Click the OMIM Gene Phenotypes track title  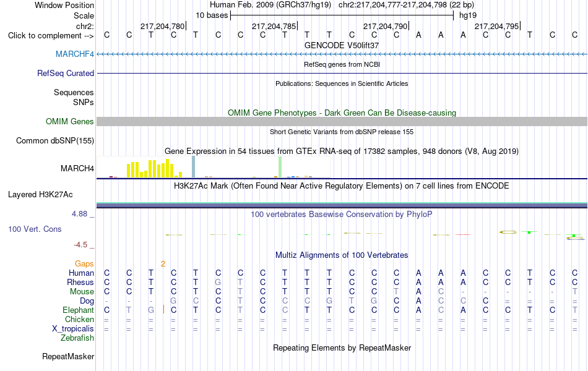tap(342, 113)
